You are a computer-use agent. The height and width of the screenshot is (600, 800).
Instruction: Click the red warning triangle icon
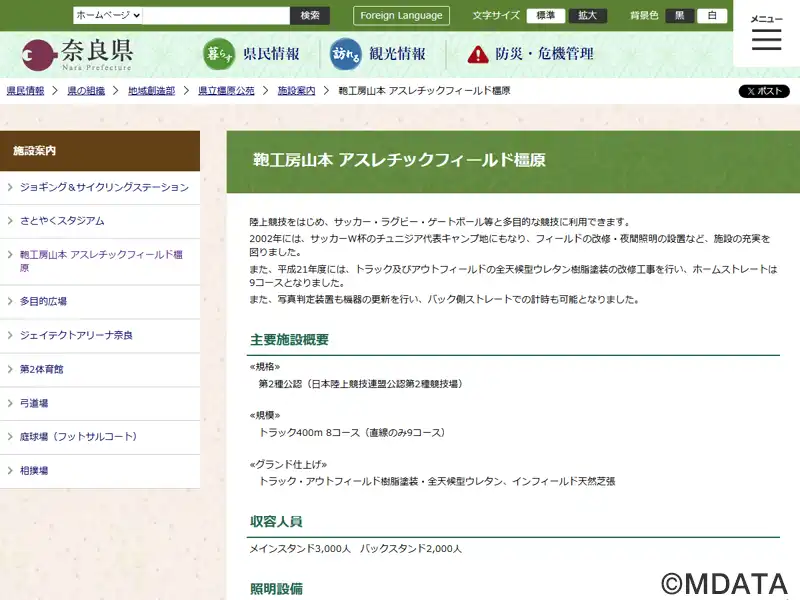point(478,54)
